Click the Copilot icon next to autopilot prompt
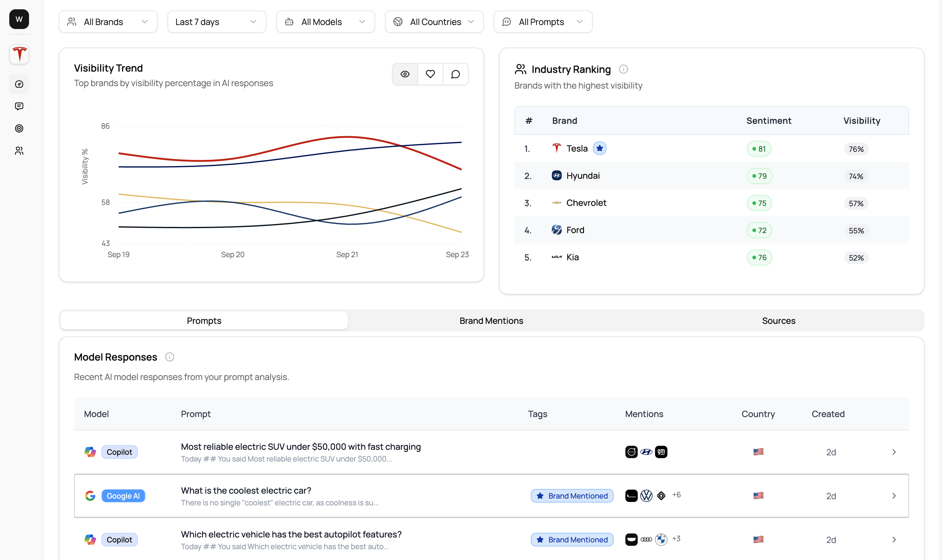943x560 pixels. click(x=90, y=539)
